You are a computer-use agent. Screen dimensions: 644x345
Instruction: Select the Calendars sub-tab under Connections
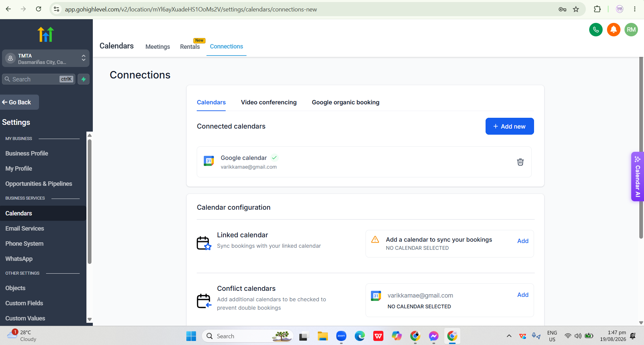[211, 102]
